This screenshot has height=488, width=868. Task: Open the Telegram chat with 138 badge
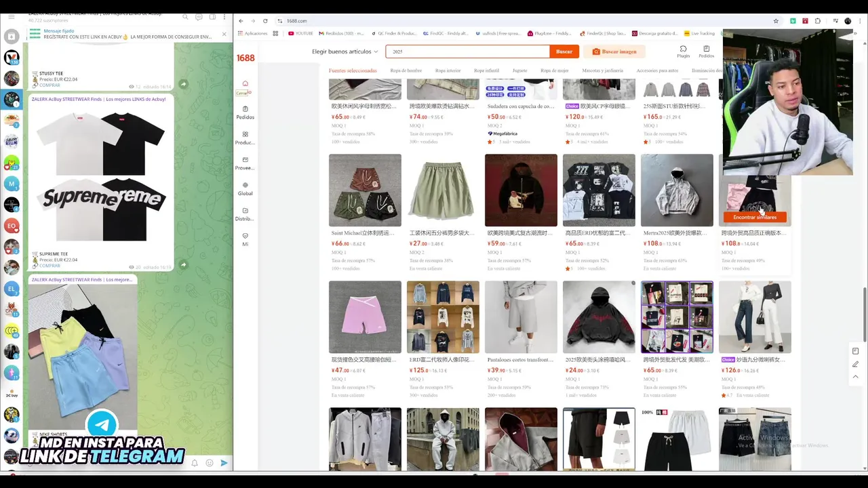12,58
